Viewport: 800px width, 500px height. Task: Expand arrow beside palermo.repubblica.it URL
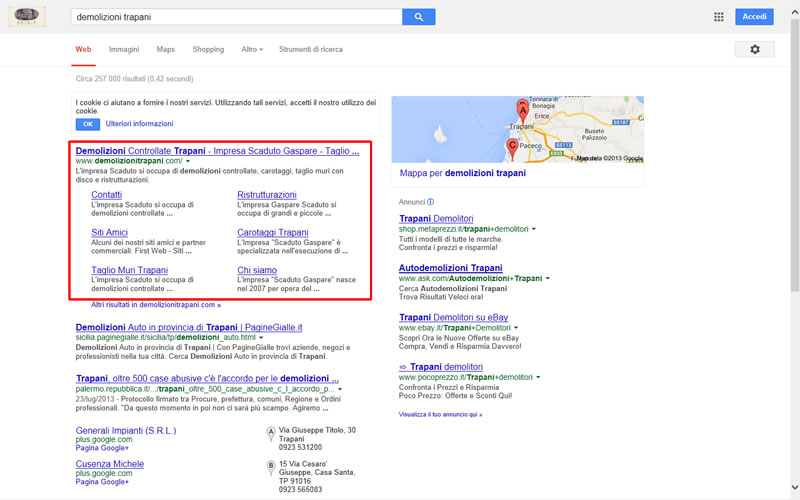340,389
